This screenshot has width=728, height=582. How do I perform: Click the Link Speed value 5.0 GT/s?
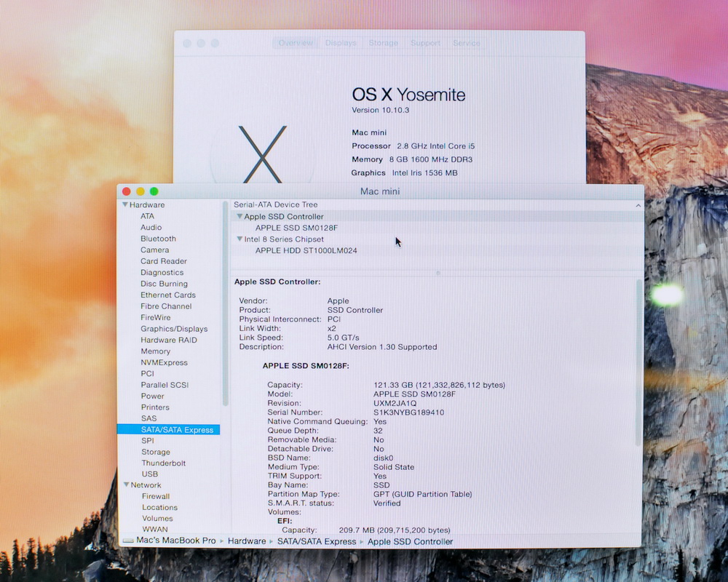(x=343, y=338)
